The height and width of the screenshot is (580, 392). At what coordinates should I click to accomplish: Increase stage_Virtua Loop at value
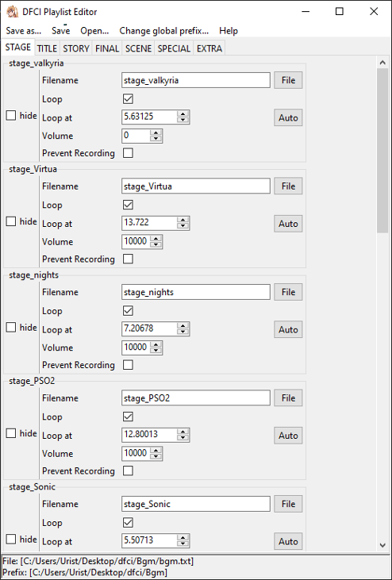click(x=183, y=219)
